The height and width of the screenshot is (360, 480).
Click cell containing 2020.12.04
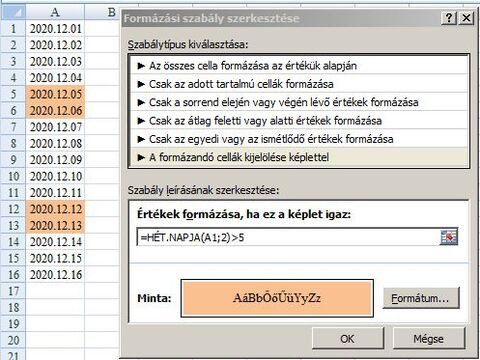coord(55,78)
